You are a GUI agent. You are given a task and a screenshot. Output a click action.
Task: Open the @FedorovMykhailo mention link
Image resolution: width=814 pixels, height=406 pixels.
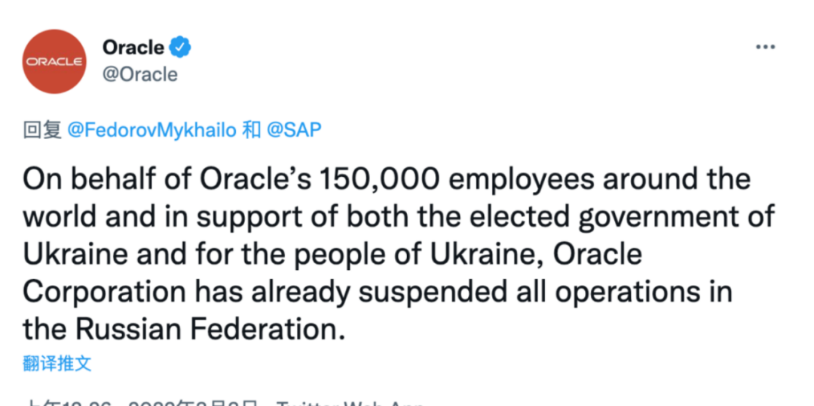(x=152, y=130)
